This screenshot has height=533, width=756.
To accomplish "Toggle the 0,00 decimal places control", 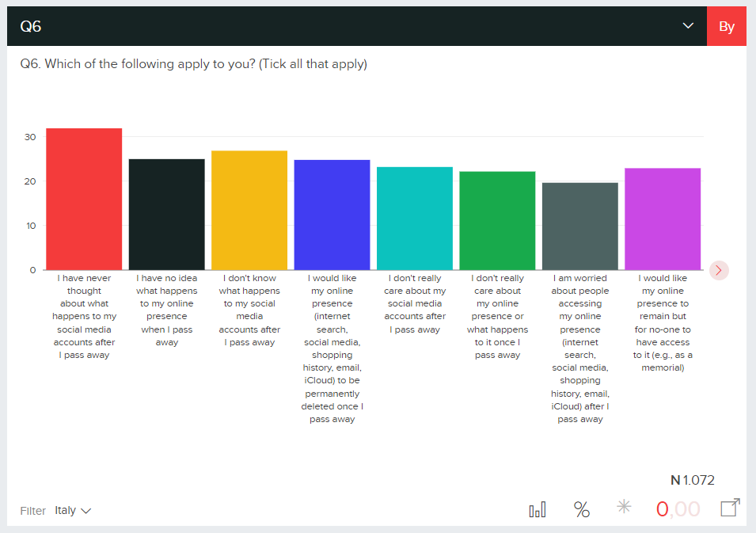I will (x=678, y=510).
